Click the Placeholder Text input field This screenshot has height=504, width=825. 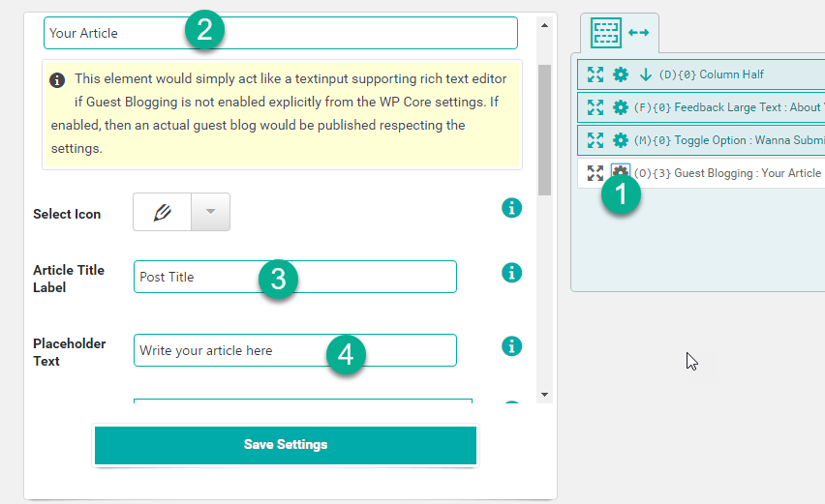pos(294,350)
